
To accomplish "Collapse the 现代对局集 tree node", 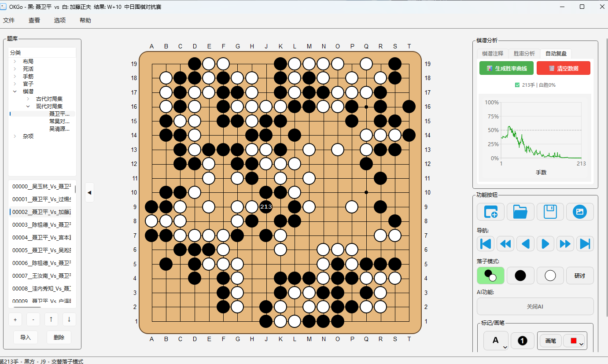I will (x=28, y=107).
